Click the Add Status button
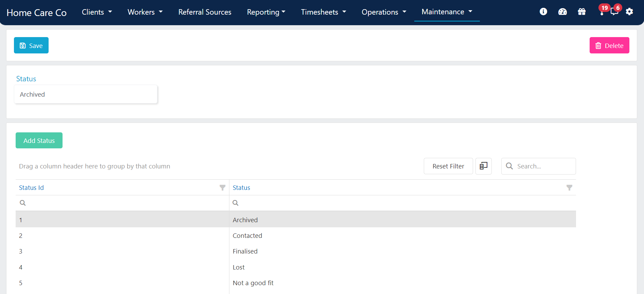 tap(39, 140)
